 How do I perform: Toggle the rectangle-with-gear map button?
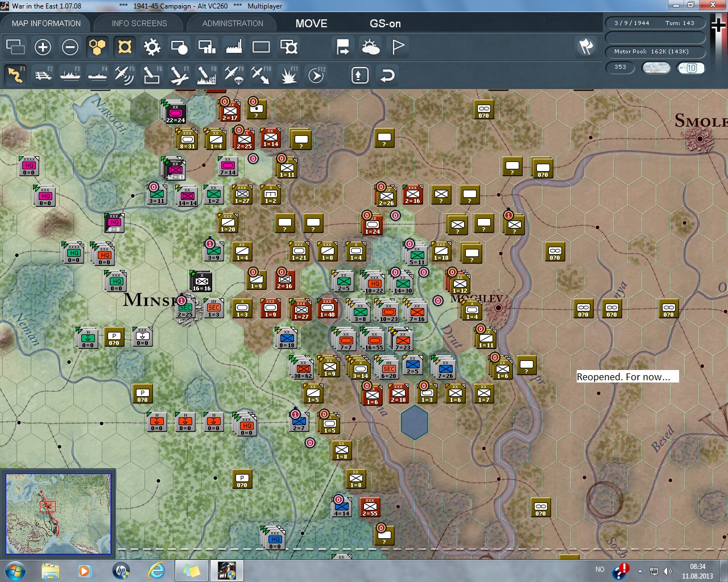(x=289, y=47)
